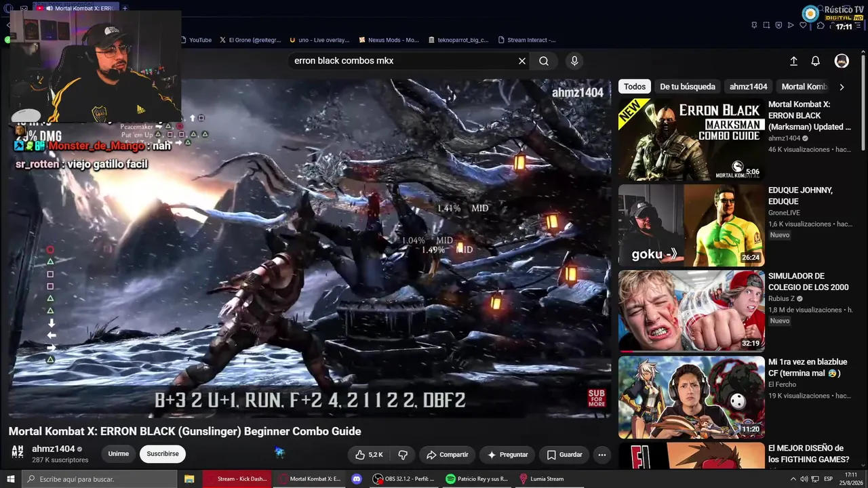Start a voice search with the microphone
868x488 pixels.
[x=574, y=61]
